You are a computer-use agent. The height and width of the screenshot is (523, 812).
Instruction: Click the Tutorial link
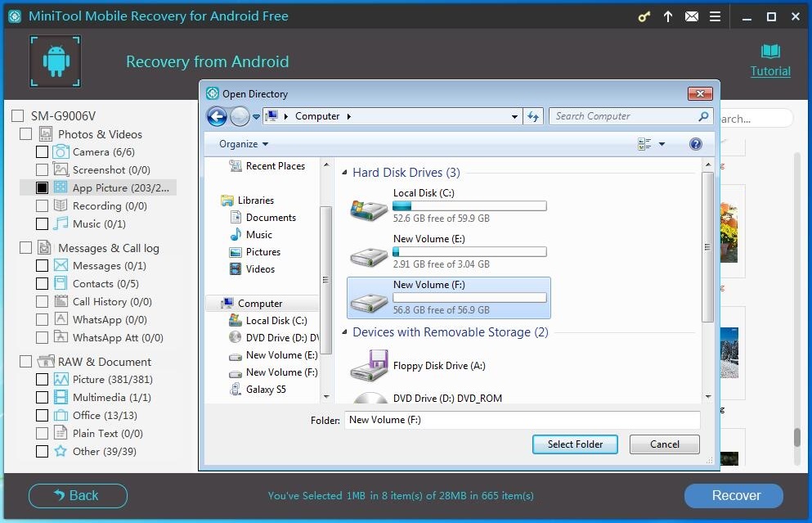point(769,71)
